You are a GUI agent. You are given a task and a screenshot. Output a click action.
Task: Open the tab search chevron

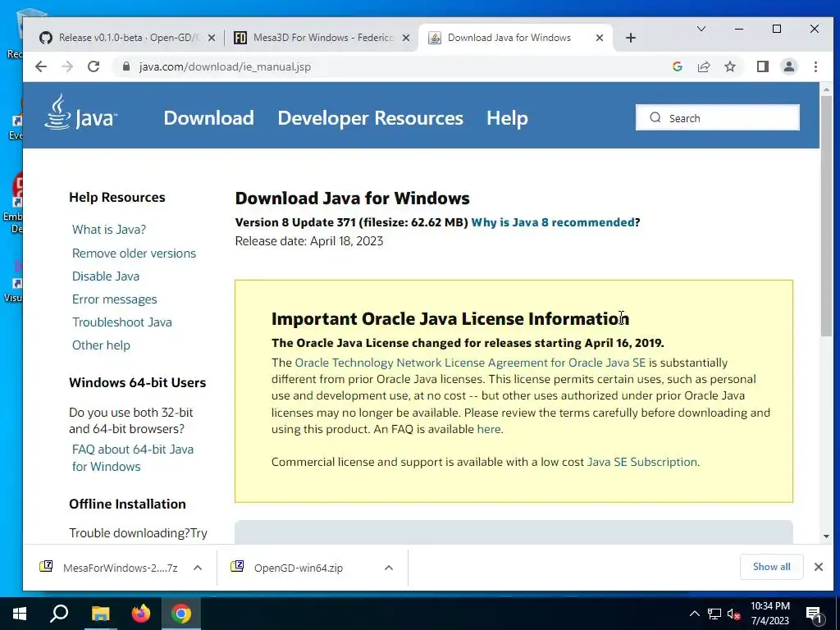click(x=701, y=29)
